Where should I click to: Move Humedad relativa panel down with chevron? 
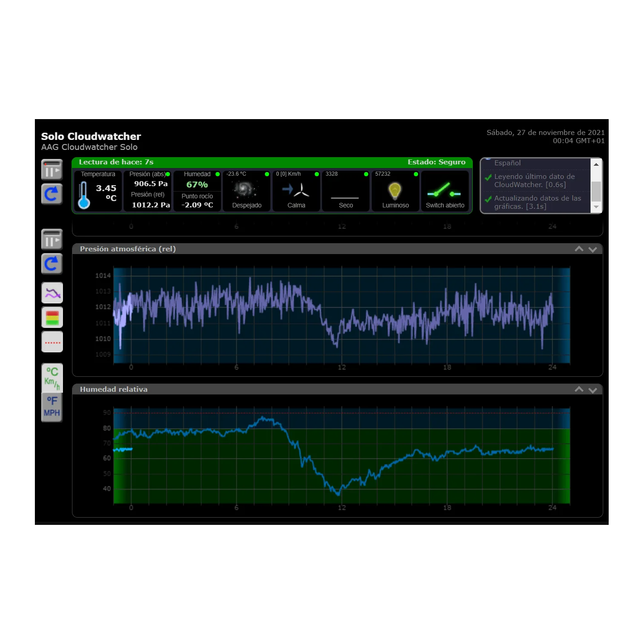coord(592,390)
